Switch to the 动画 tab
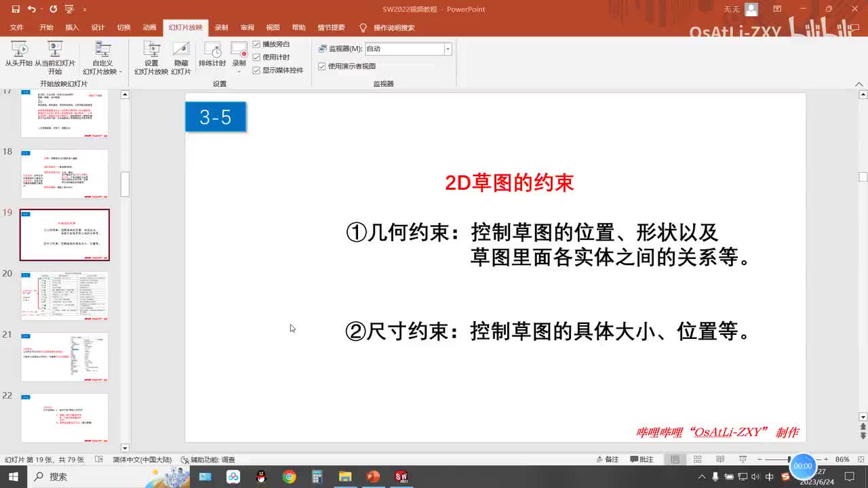Image resolution: width=868 pixels, height=488 pixels. click(149, 28)
